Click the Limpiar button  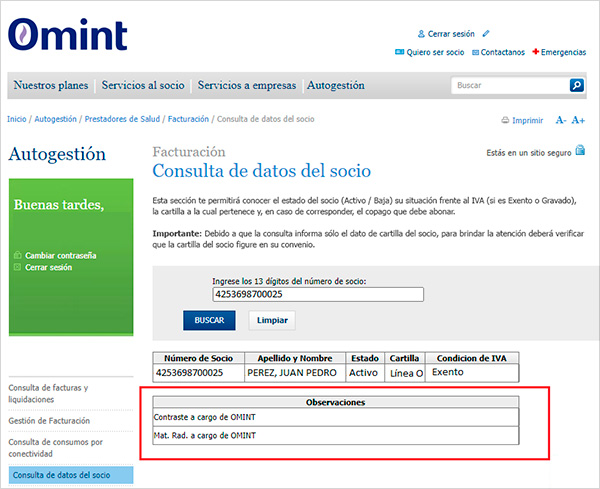(x=272, y=320)
